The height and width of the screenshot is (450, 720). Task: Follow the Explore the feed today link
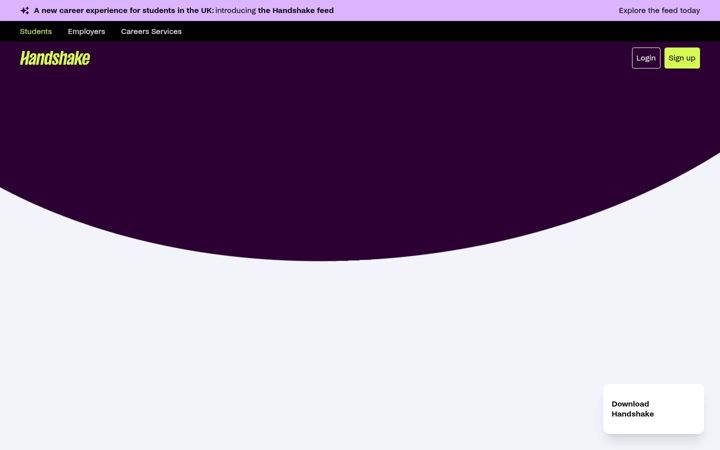(x=659, y=11)
